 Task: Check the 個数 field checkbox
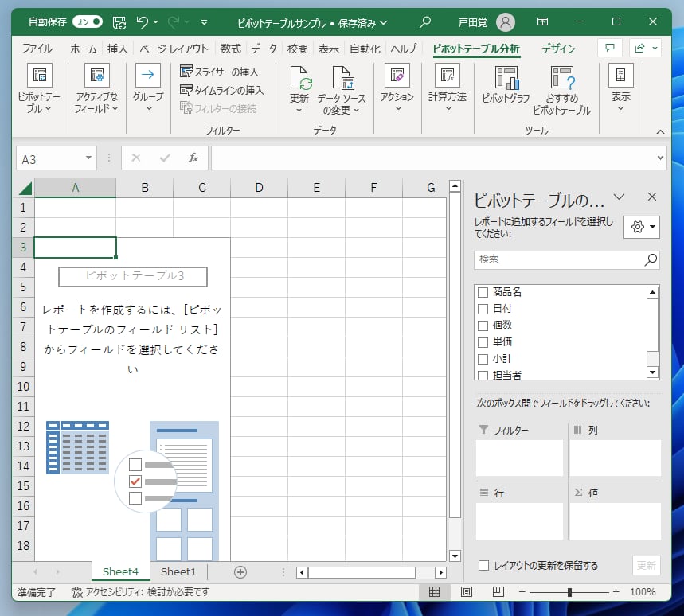coord(483,326)
